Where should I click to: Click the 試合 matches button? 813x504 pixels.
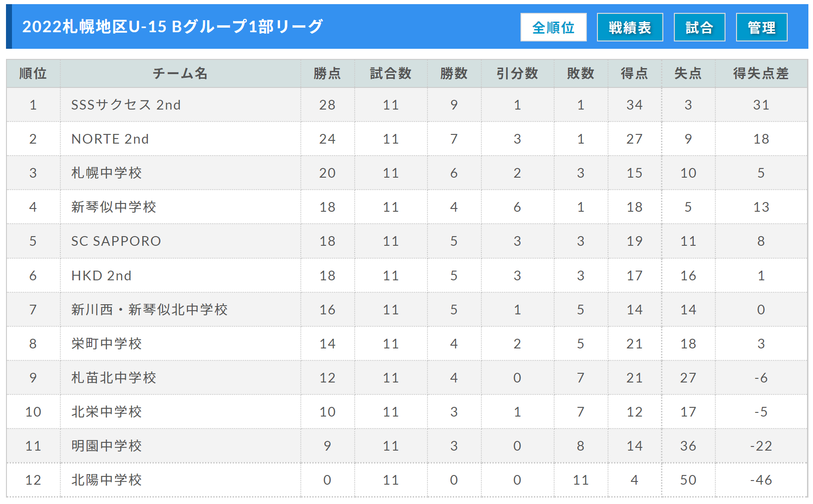point(699,28)
